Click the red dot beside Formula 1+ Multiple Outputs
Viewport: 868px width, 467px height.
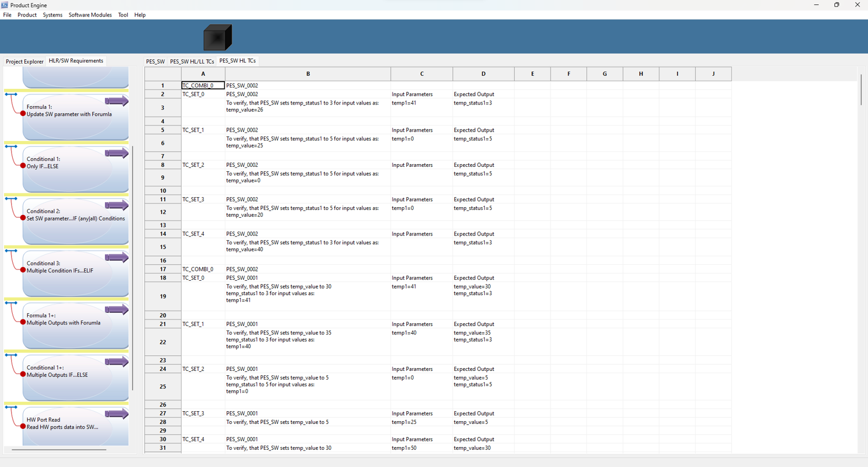[x=23, y=322]
